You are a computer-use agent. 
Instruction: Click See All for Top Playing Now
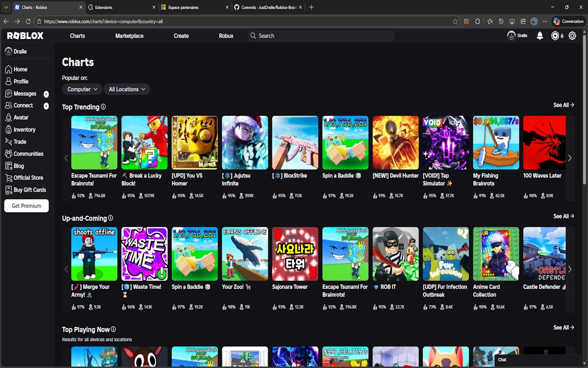(x=564, y=328)
